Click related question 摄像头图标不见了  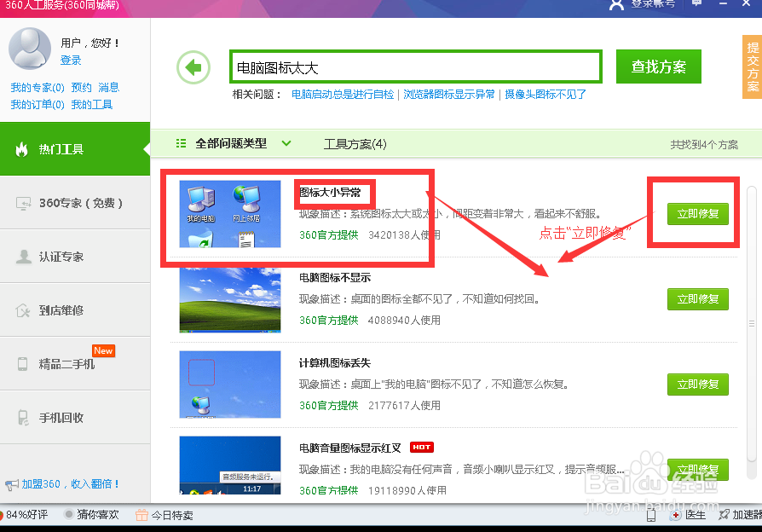coord(546,95)
